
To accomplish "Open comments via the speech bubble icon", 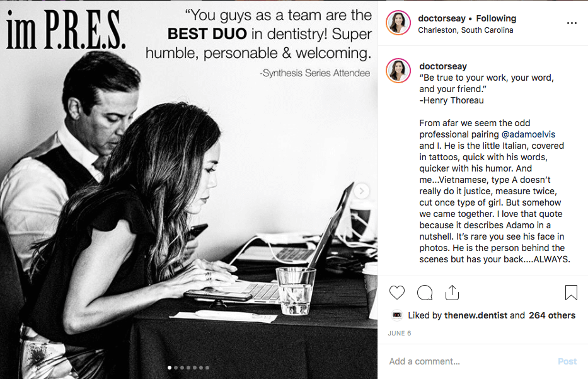I will pos(425,293).
